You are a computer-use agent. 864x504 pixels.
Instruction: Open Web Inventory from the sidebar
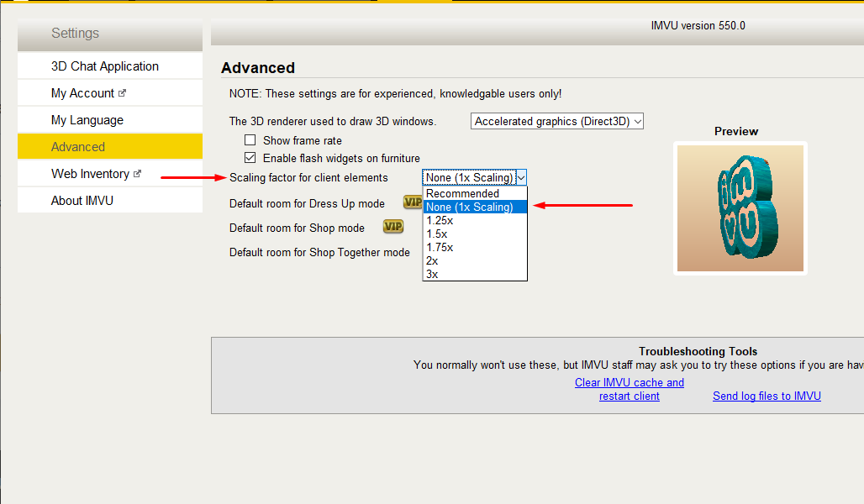pyautogui.click(x=109, y=174)
